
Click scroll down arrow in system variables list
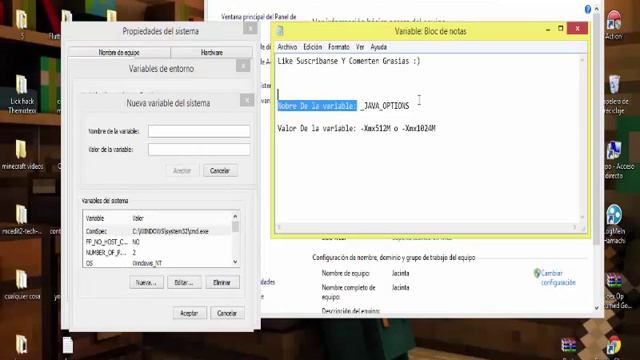(235, 262)
